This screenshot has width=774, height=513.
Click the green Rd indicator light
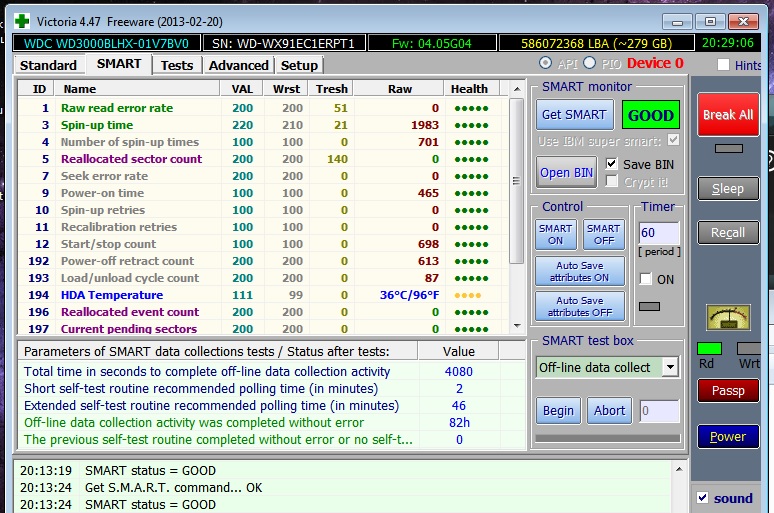pos(709,348)
